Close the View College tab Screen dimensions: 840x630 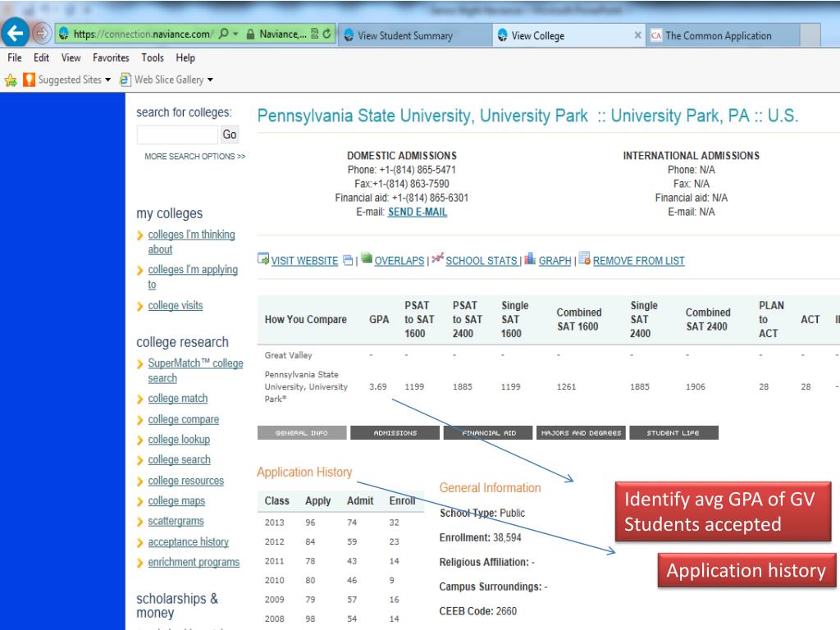637,35
